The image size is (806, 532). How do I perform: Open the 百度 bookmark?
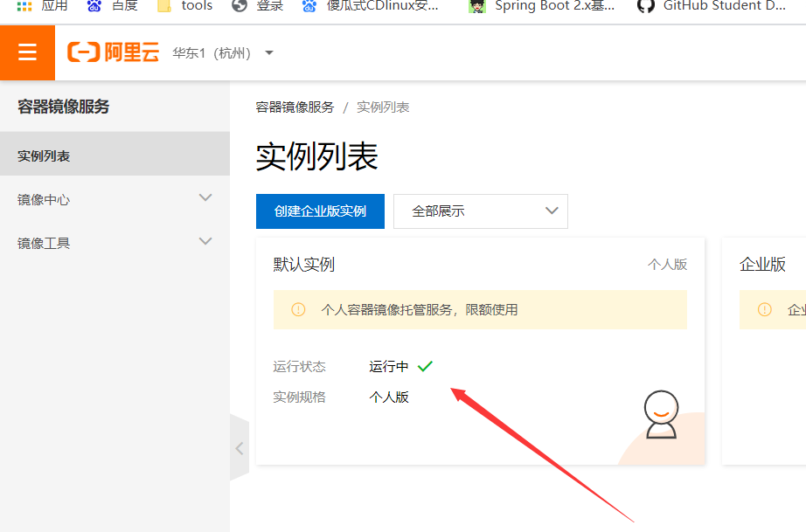pyautogui.click(x=112, y=6)
